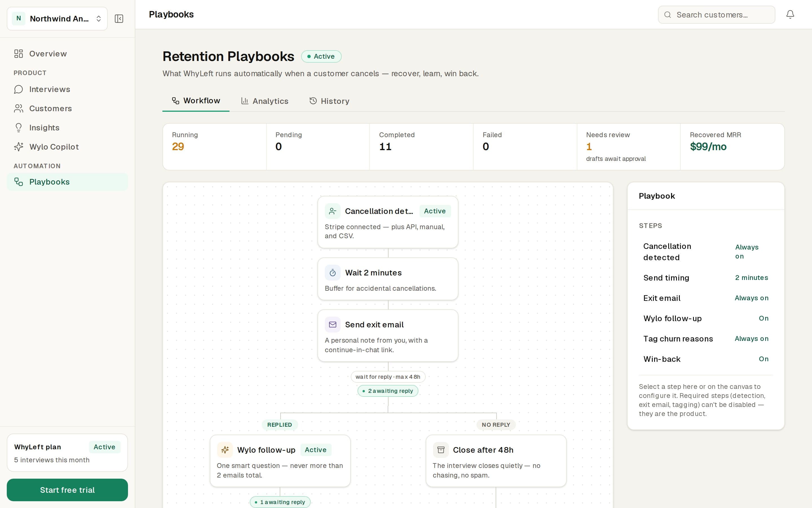Select the Wylo follow-up canvas node
Screen dimensions: 812x508
coord(280,461)
